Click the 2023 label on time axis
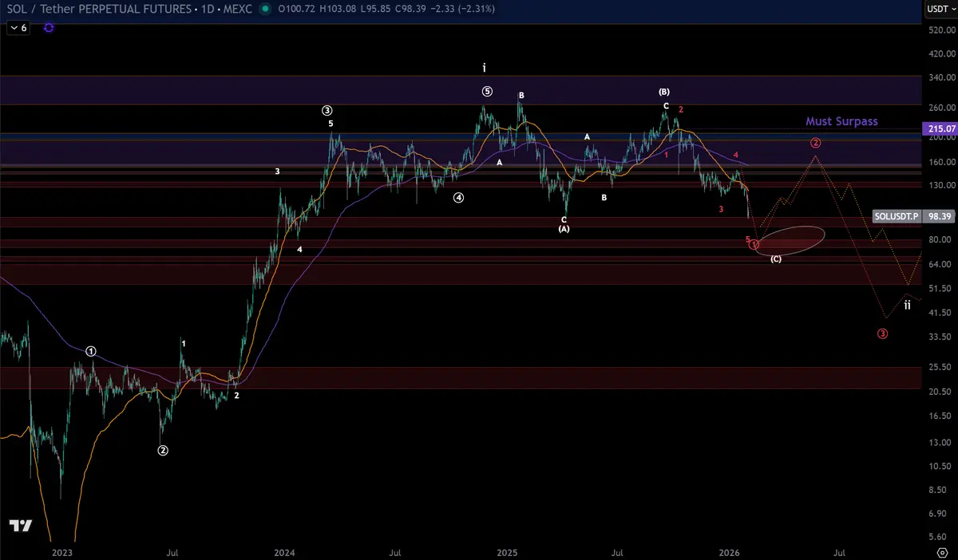The height and width of the screenshot is (560, 958). pos(61,552)
